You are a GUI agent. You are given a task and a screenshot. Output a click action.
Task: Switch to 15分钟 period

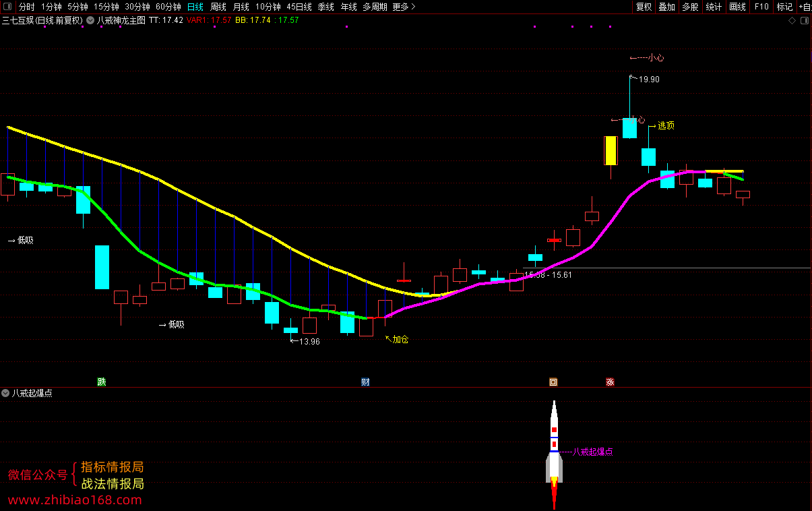(106, 7)
